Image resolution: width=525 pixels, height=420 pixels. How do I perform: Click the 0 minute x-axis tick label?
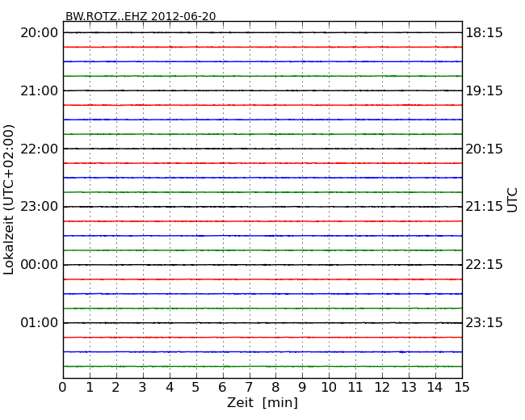(x=63, y=388)
